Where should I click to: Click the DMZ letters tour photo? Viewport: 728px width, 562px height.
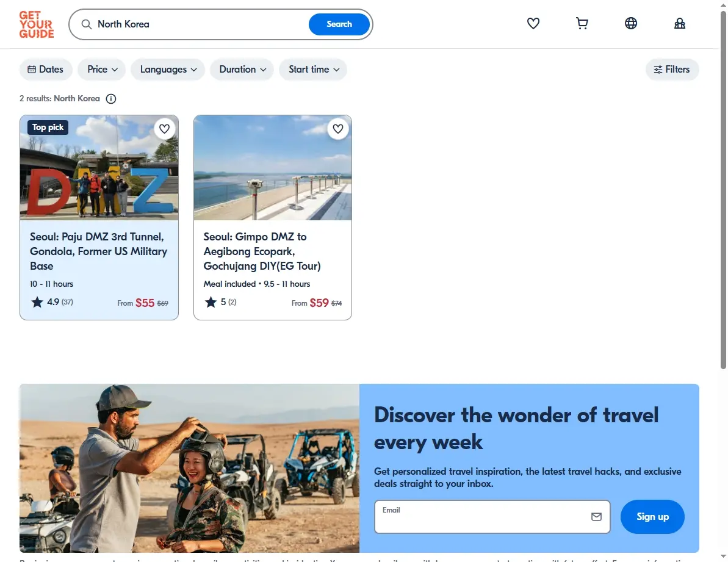pos(99,168)
